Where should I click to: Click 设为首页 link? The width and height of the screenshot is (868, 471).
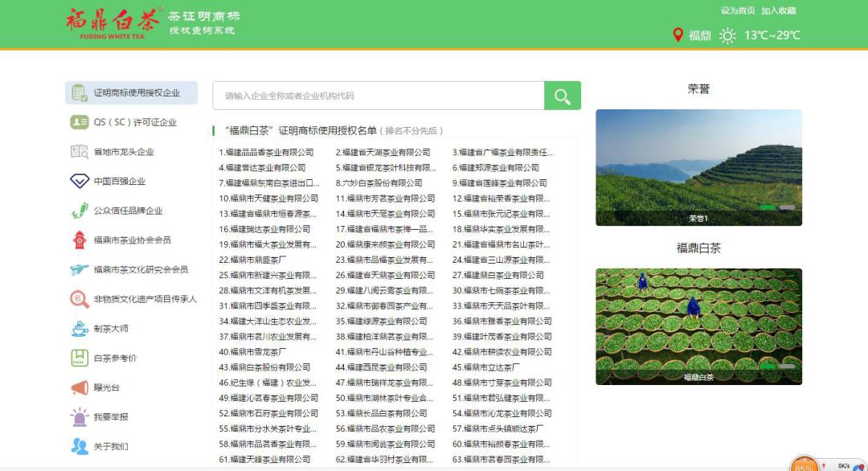pos(737,10)
